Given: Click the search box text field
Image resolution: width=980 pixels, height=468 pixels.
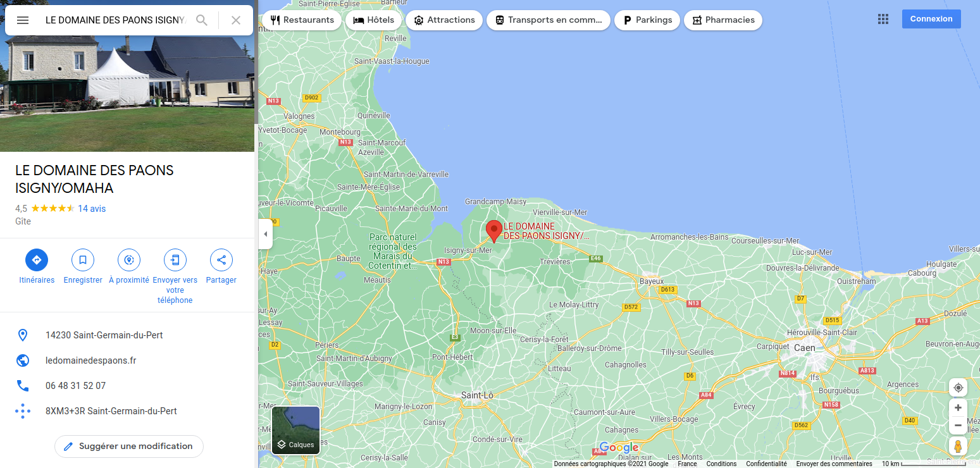Looking at the screenshot, I should click(x=115, y=20).
